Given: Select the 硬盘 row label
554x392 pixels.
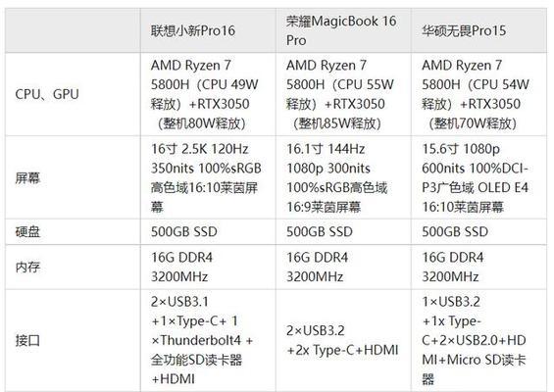Looking at the screenshot, I should (73, 231).
